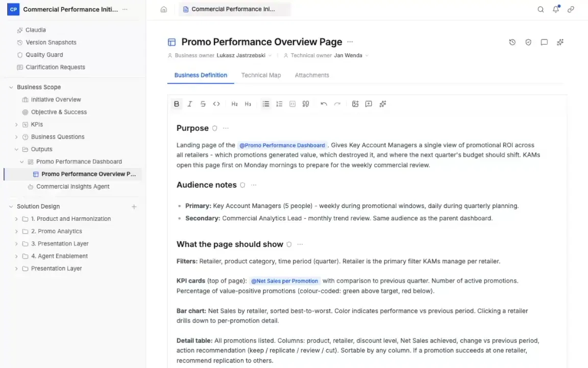
Task: Collapse Outputs folder
Action: pos(16,149)
